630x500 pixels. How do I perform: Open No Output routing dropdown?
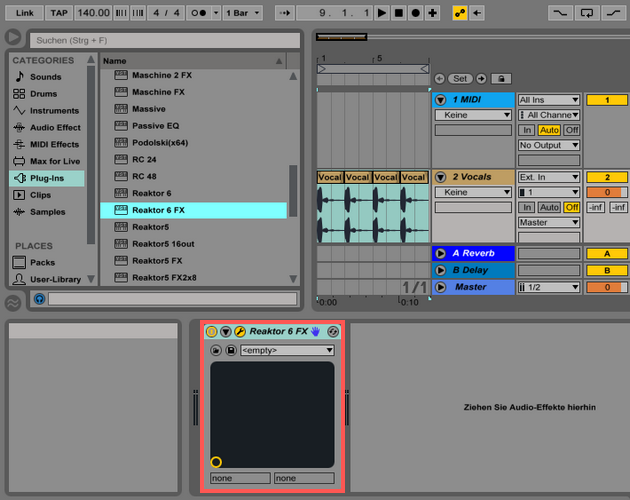point(549,145)
